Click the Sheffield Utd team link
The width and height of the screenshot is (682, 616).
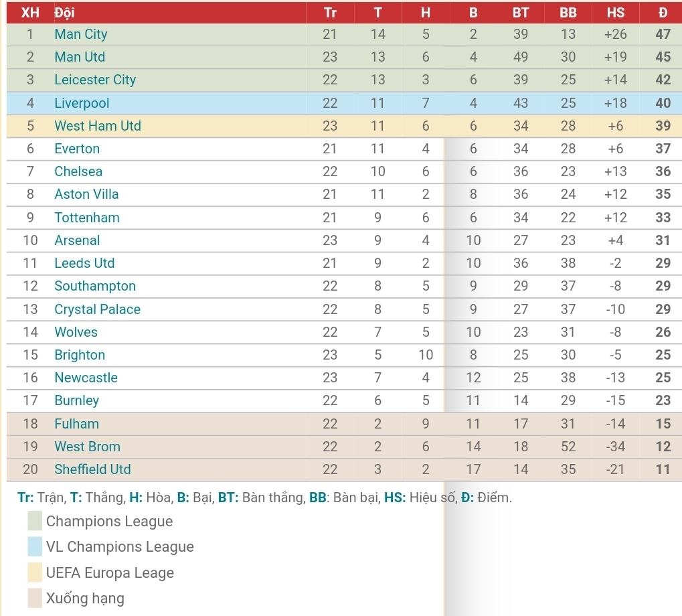(x=92, y=469)
